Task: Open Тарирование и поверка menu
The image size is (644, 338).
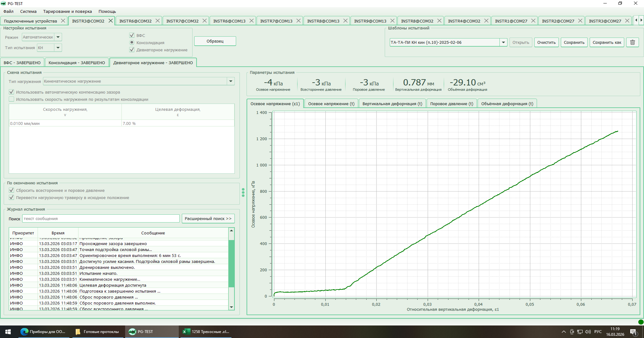Action: pos(68,11)
